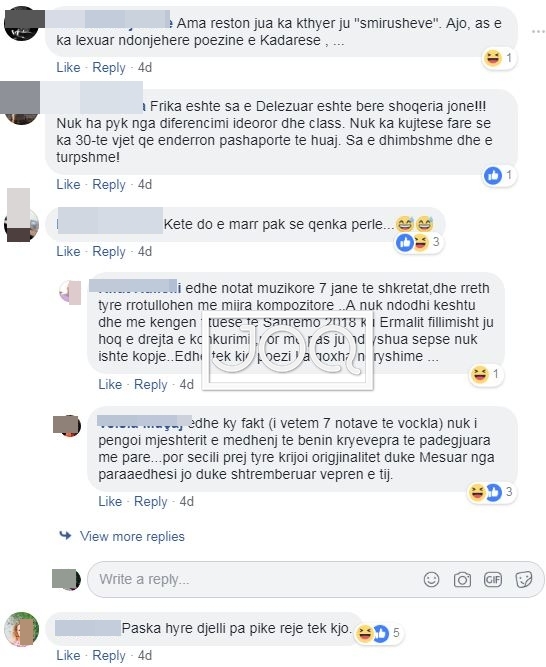Viewport: 546px width, 667px height.
Task: Like the "edhe notat muzikore" reply
Action: [x=110, y=384]
